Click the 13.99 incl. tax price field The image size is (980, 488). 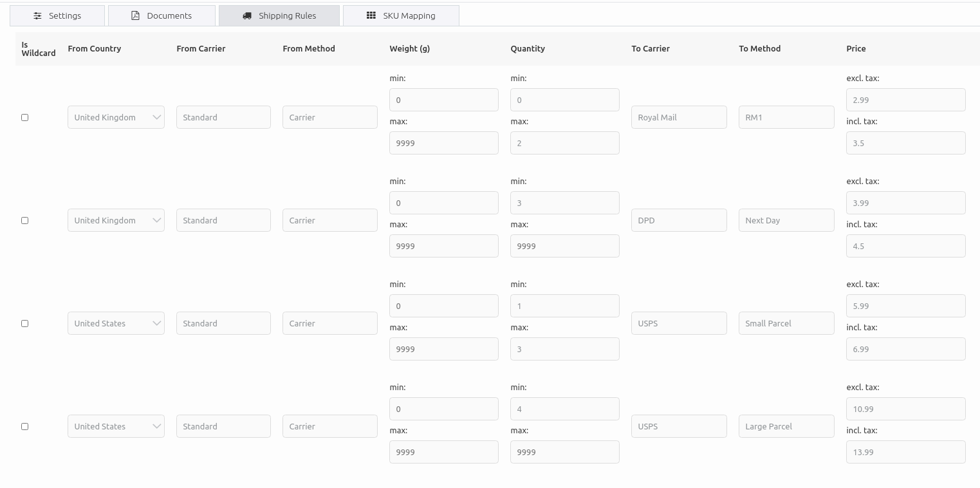[906, 452]
